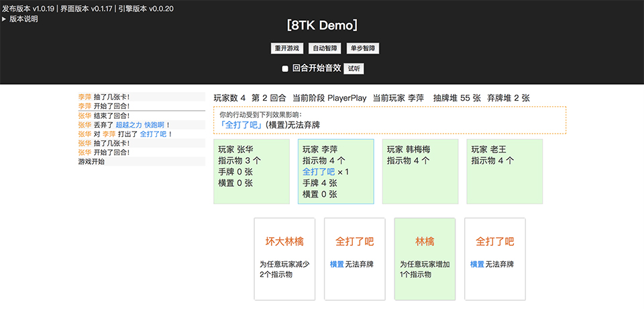Viewport: 644px width, 309px height.
Task: Click the 第 2 回合 status text
Action: click(x=268, y=98)
